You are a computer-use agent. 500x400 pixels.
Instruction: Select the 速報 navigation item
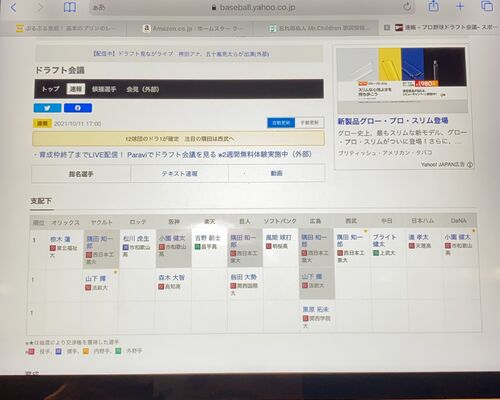(76, 89)
